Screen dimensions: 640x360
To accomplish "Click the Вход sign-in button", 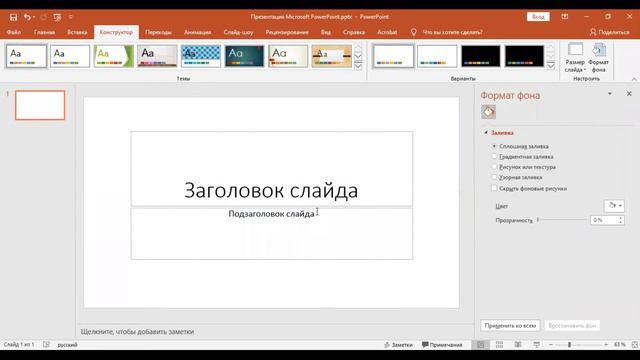I will 538,17.
